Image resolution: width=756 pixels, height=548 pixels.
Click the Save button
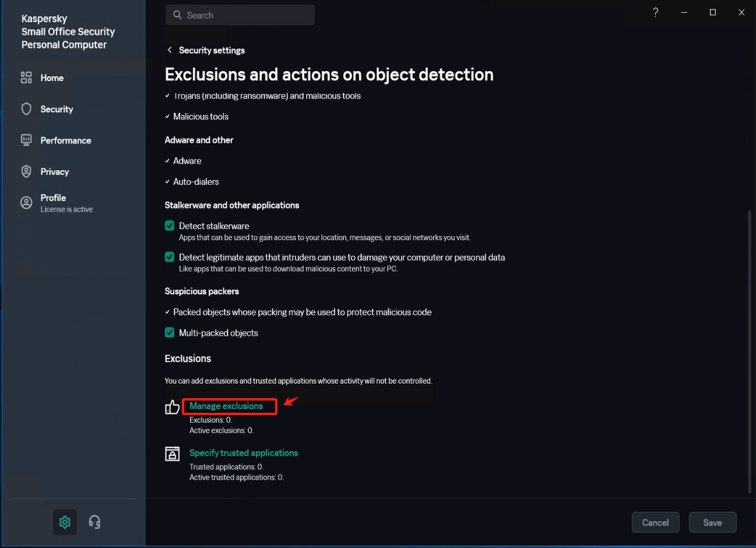click(712, 522)
